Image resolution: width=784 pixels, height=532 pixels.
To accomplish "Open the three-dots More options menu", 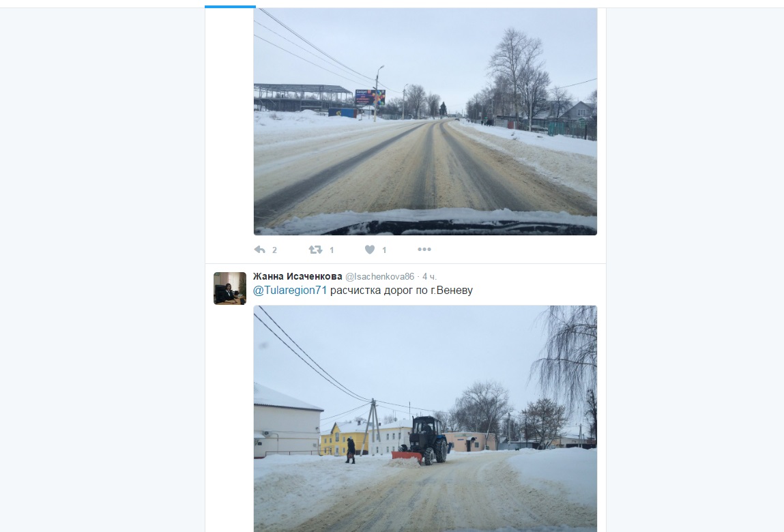I will (x=424, y=250).
